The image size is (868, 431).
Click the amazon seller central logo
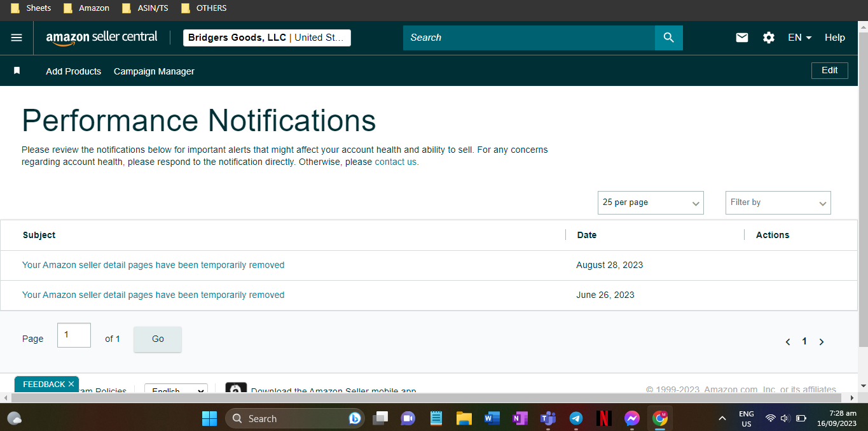(x=102, y=38)
